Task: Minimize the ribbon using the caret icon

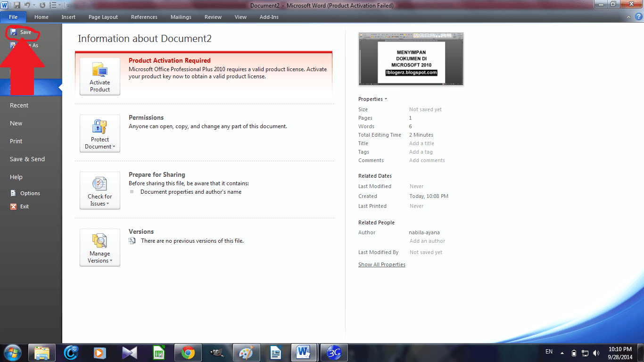Action: [x=628, y=17]
